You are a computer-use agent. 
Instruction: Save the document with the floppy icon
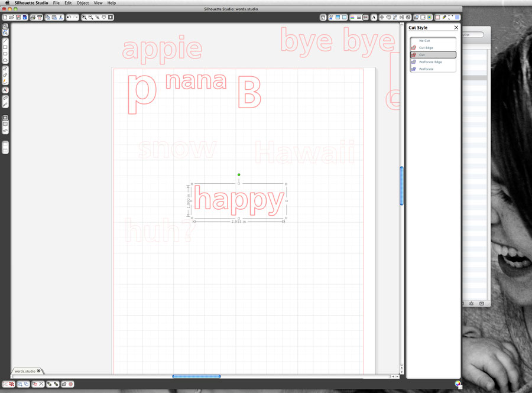pyautogui.click(x=18, y=17)
